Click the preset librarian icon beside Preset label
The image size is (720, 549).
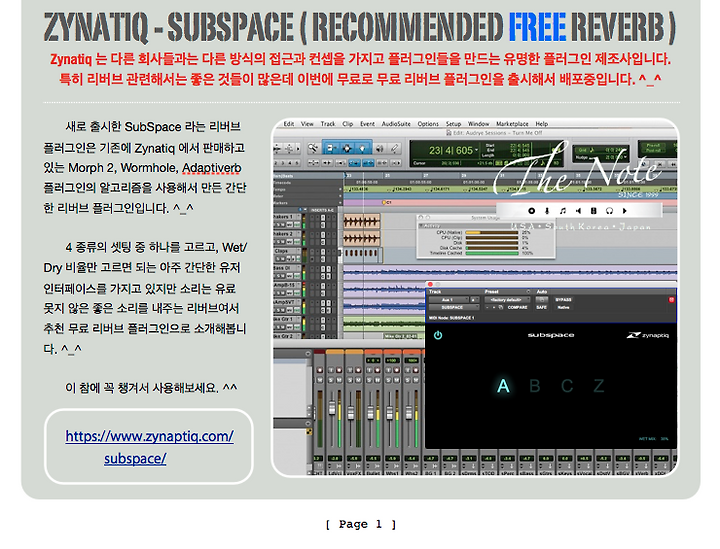(528, 291)
